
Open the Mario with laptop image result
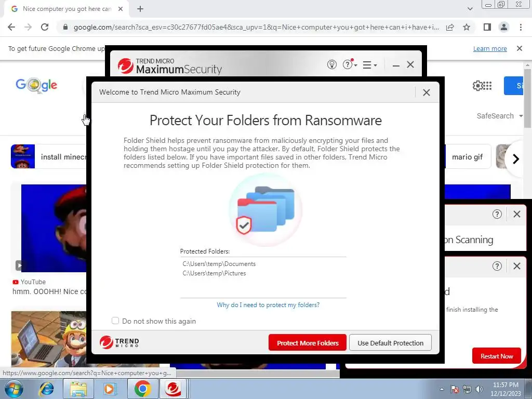coord(49,339)
